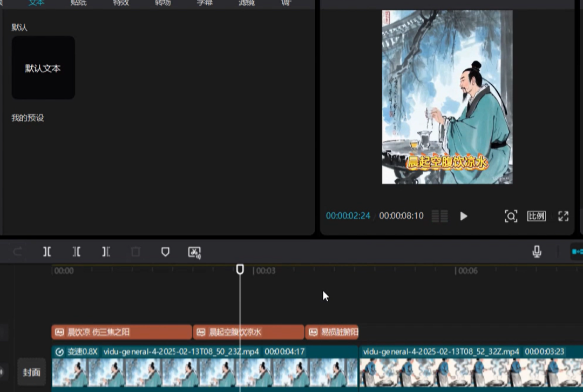Screen dimensions: 583x392
Task: Switch to the 文本 tab
Action: [x=37, y=3]
